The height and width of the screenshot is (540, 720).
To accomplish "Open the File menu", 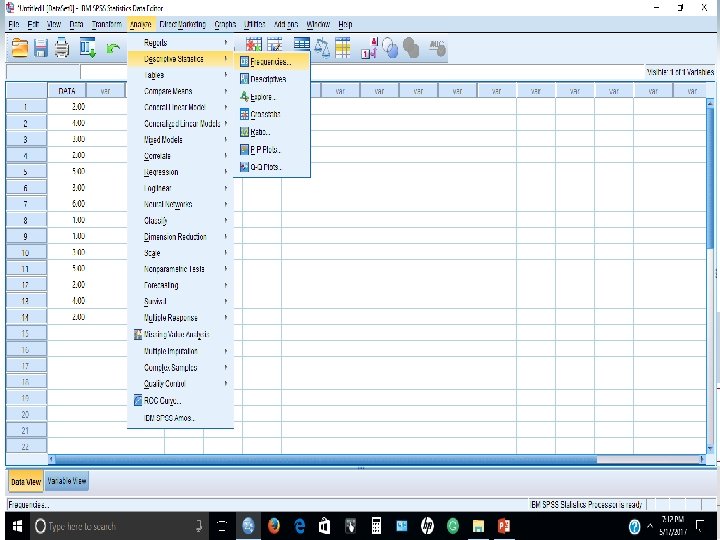I will 14,24.
